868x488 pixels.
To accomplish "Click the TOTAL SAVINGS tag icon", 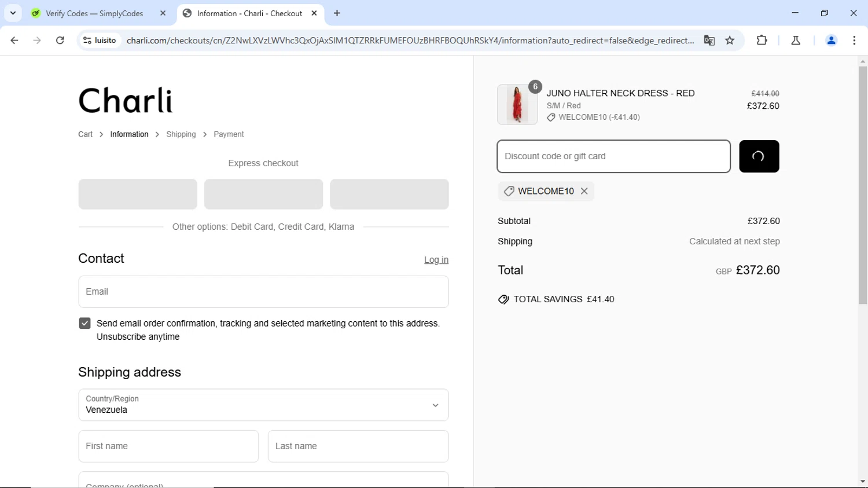I will point(503,299).
